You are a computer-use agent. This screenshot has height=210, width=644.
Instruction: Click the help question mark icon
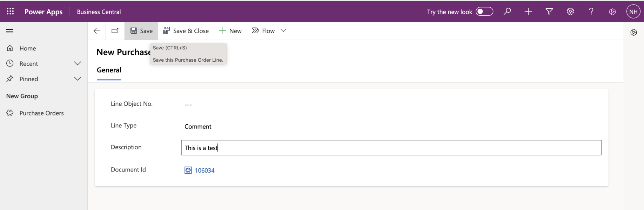591,12
